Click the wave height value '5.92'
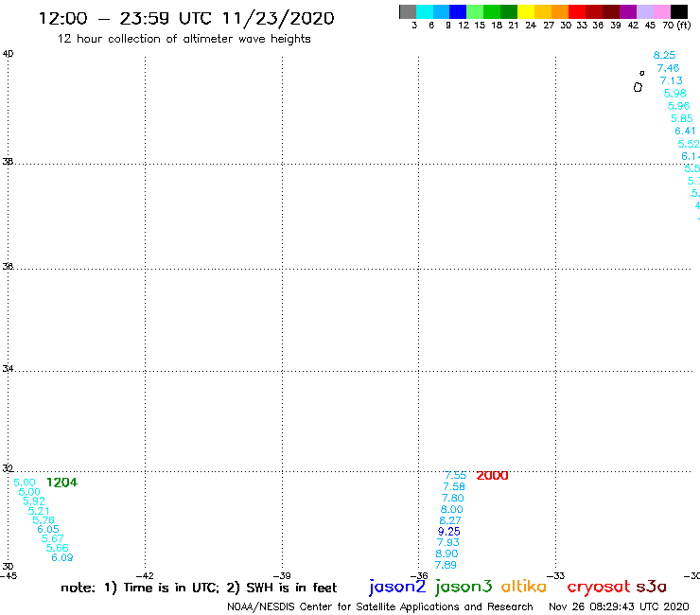The image size is (700, 615). tap(34, 501)
